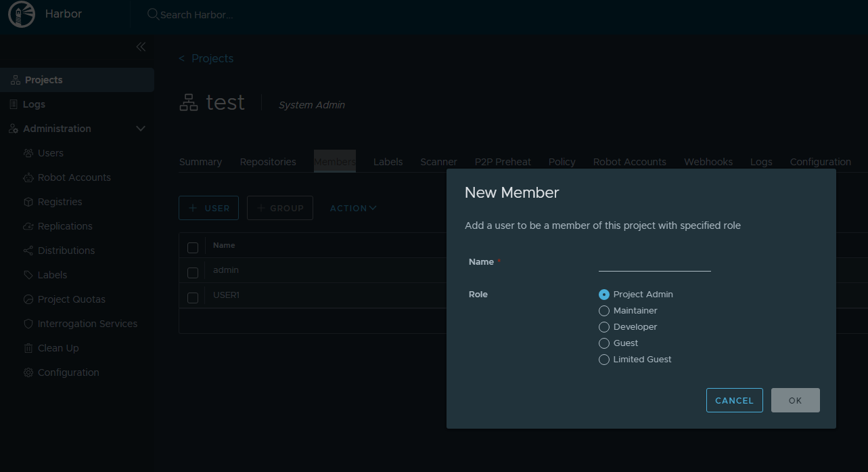The image size is (868, 472).
Task: Click the Harbor logo icon
Action: pos(22,14)
